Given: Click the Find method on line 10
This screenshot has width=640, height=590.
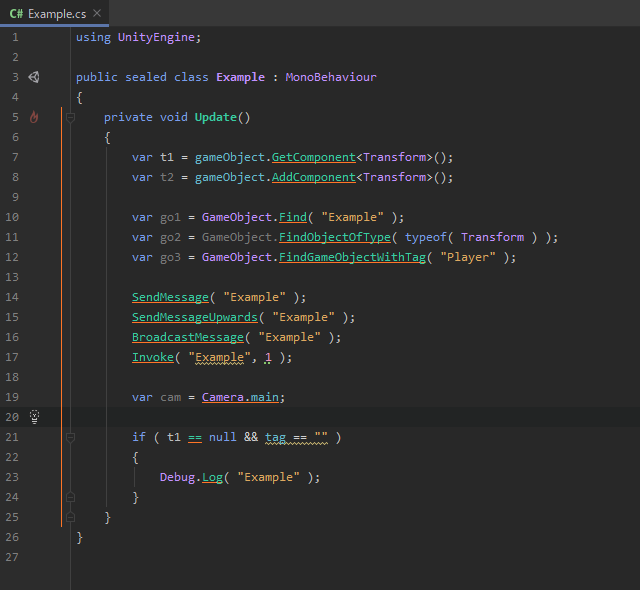Looking at the screenshot, I should pos(293,217).
